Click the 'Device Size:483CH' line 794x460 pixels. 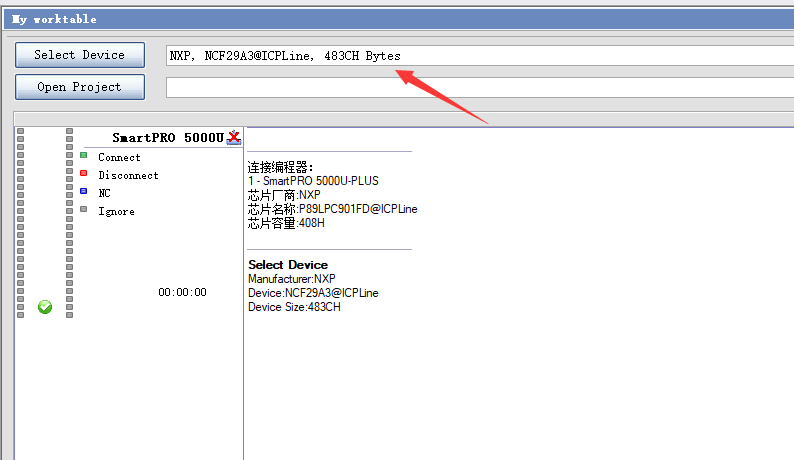tap(294, 307)
